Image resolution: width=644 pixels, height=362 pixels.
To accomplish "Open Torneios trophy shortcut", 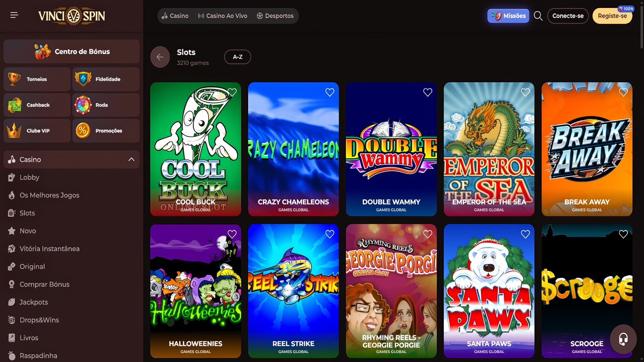I will (37, 79).
